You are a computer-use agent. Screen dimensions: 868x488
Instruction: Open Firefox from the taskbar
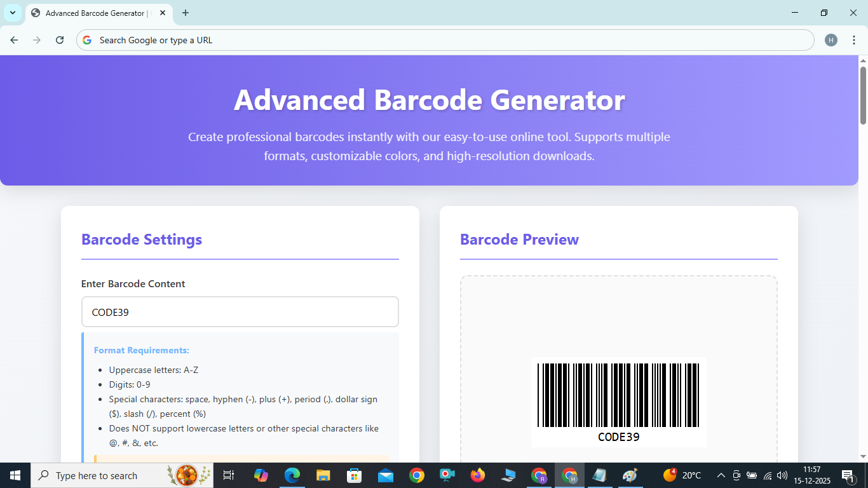coord(477,475)
